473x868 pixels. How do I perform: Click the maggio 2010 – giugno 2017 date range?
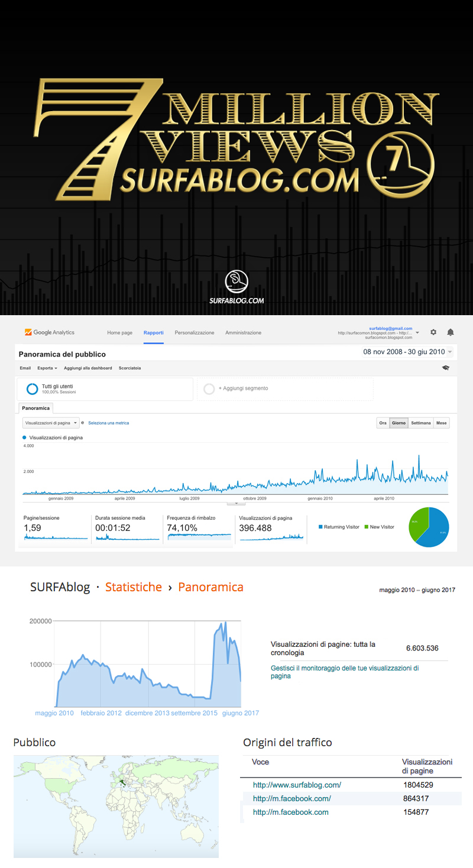click(x=417, y=590)
